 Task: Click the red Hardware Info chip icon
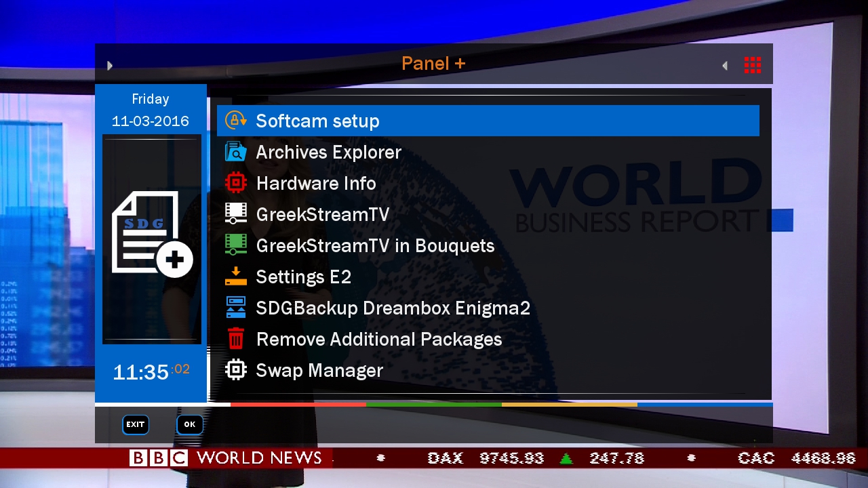(236, 183)
